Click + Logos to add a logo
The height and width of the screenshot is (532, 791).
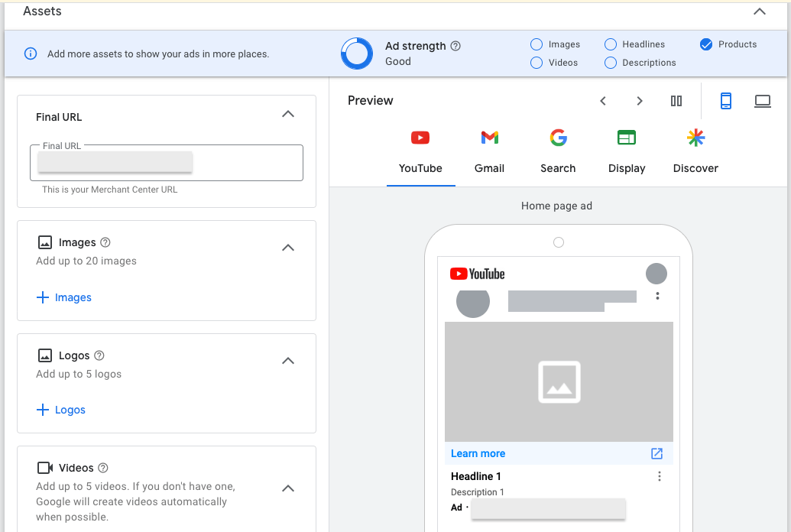click(60, 409)
